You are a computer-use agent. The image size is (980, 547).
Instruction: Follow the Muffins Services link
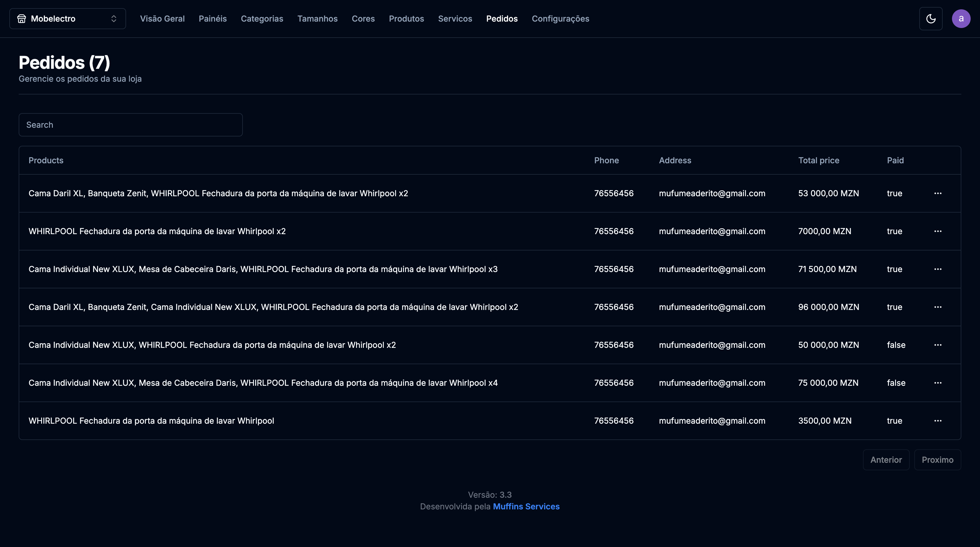tap(526, 506)
